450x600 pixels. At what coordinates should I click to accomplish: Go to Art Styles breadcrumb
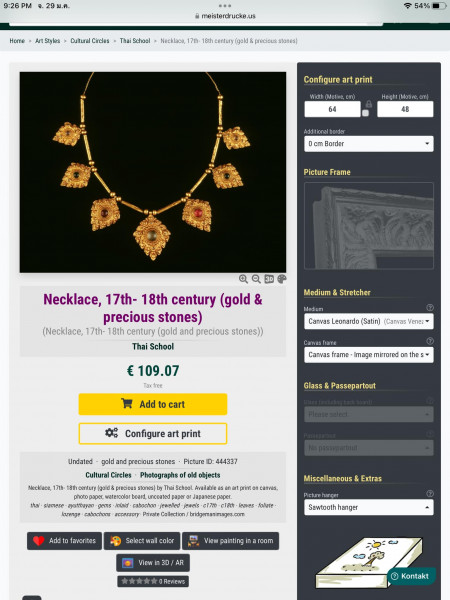click(x=47, y=41)
